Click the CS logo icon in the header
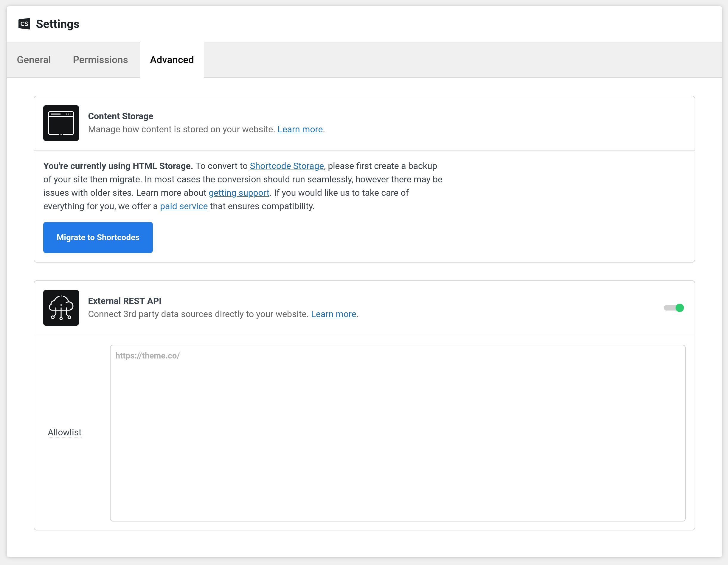 [24, 24]
